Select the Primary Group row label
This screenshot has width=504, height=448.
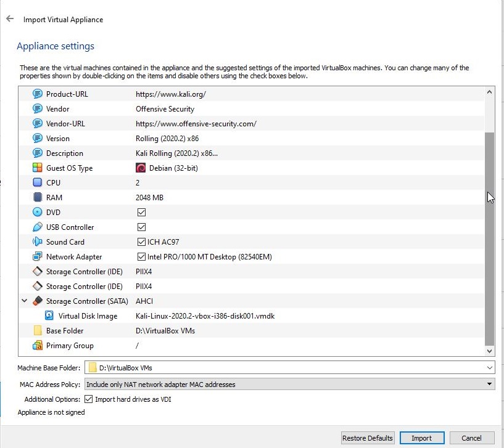pos(70,345)
